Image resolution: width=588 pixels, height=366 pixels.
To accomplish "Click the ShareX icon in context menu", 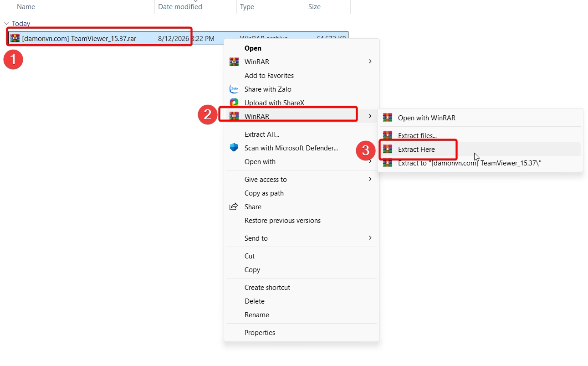I will (234, 103).
